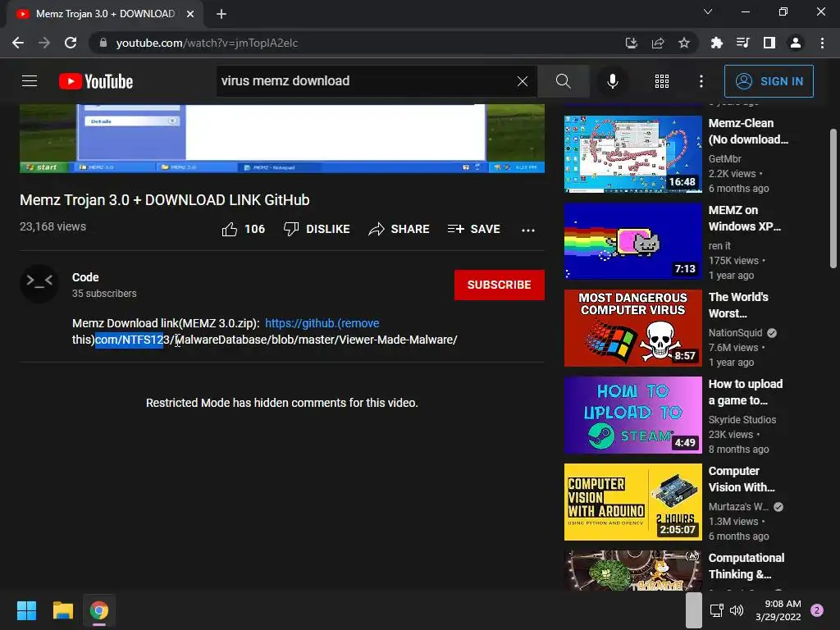Click the SIGN IN button
This screenshot has width=840, height=630.
[769, 81]
